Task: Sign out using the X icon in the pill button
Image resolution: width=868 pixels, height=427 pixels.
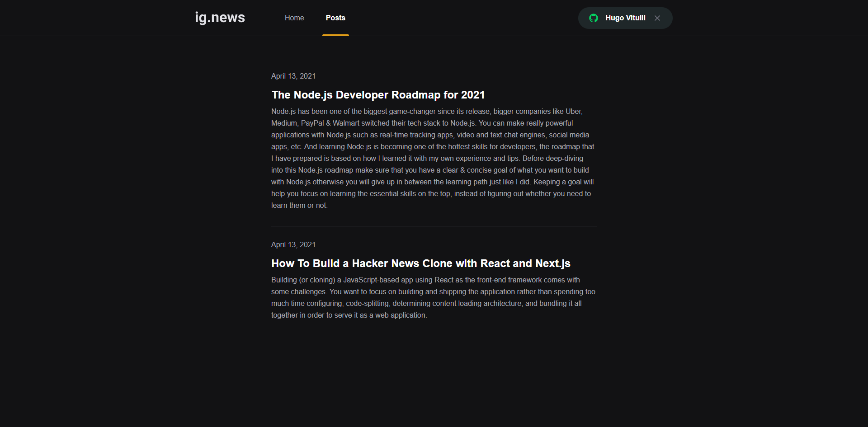Action: (x=657, y=18)
